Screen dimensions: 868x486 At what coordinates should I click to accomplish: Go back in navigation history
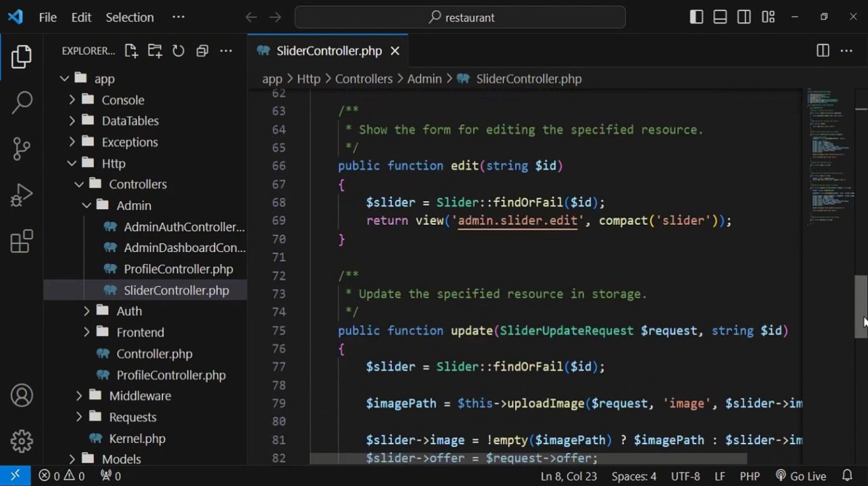[252, 18]
